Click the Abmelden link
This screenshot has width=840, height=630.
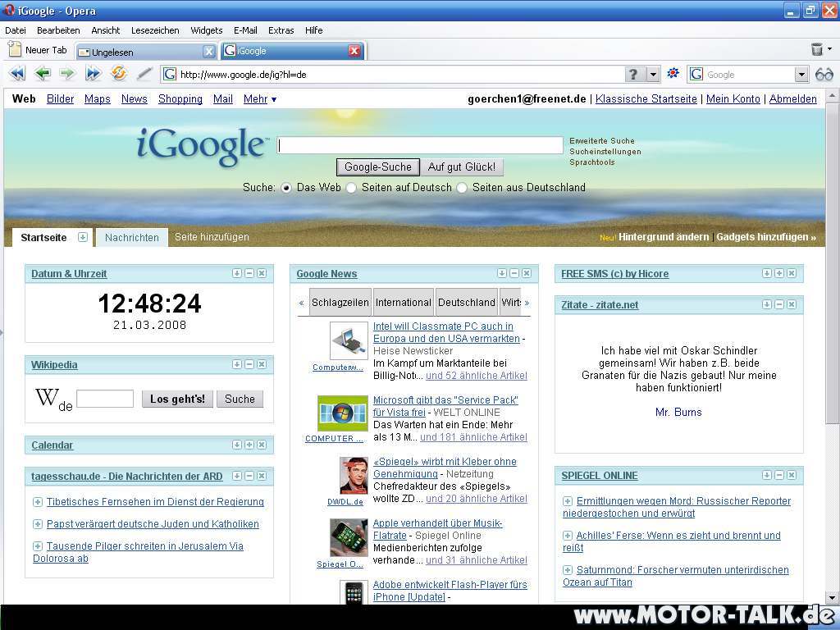tap(793, 99)
